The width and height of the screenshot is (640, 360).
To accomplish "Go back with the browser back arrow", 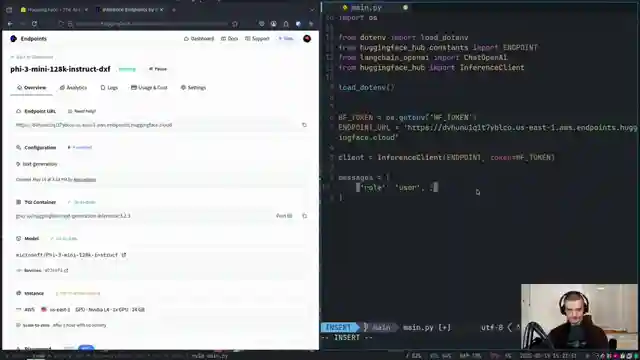I will [10, 24].
